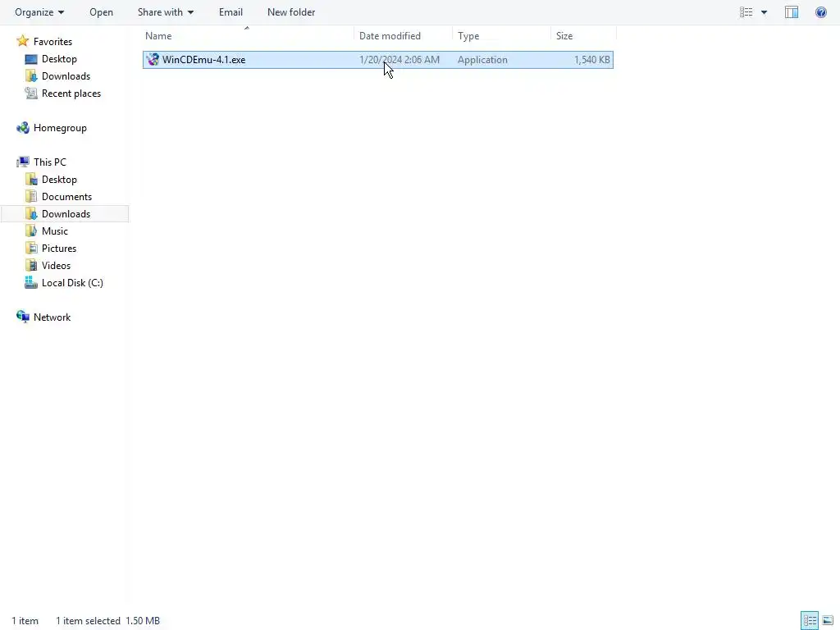This screenshot has height=630, width=840.
Task: Click the Homegroup icon
Action: 22,127
